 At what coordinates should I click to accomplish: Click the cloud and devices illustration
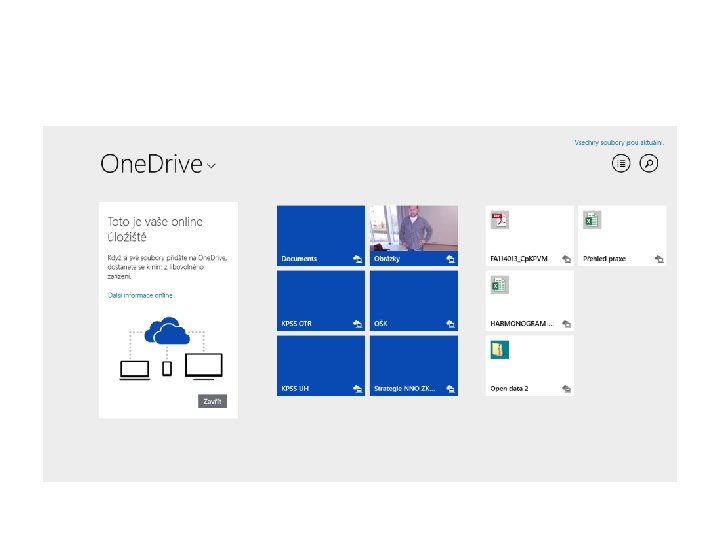click(171, 349)
